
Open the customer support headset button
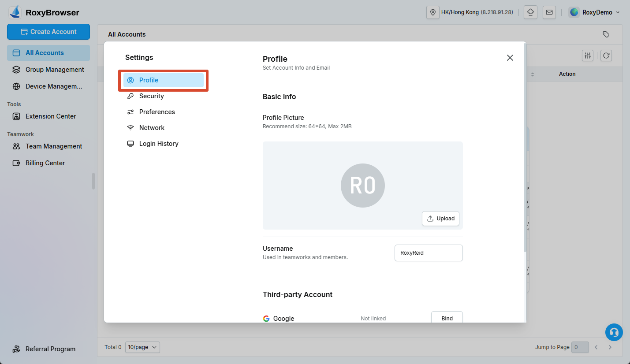pyautogui.click(x=614, y=332)
